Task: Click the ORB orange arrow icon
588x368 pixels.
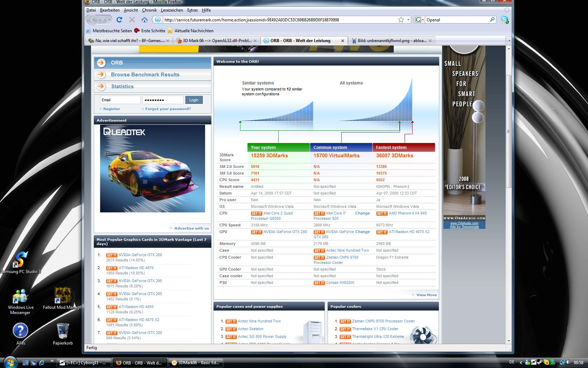Action: [101, 63]
